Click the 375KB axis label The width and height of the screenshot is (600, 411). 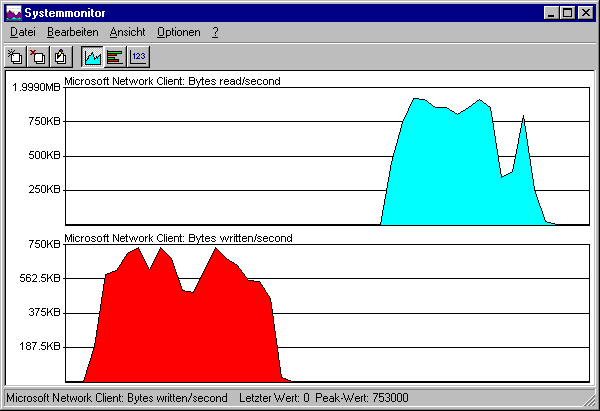(44, 313)
